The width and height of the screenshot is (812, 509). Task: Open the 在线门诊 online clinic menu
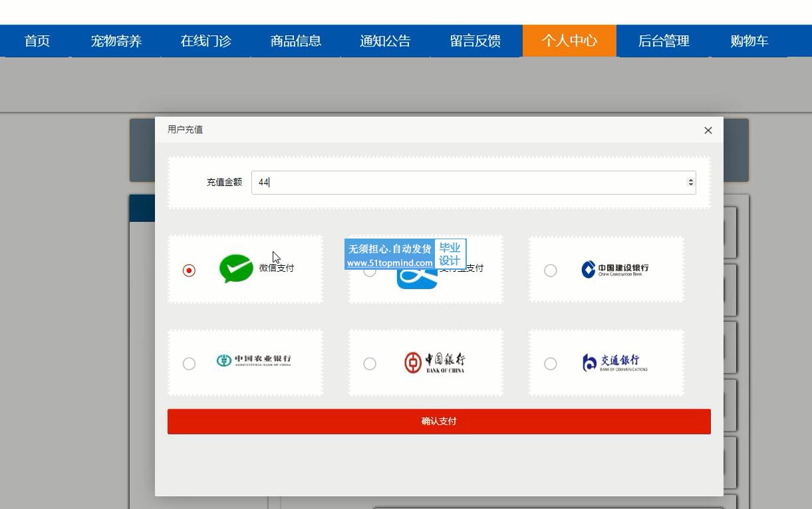pyautogui.click(x=206, y=41)
